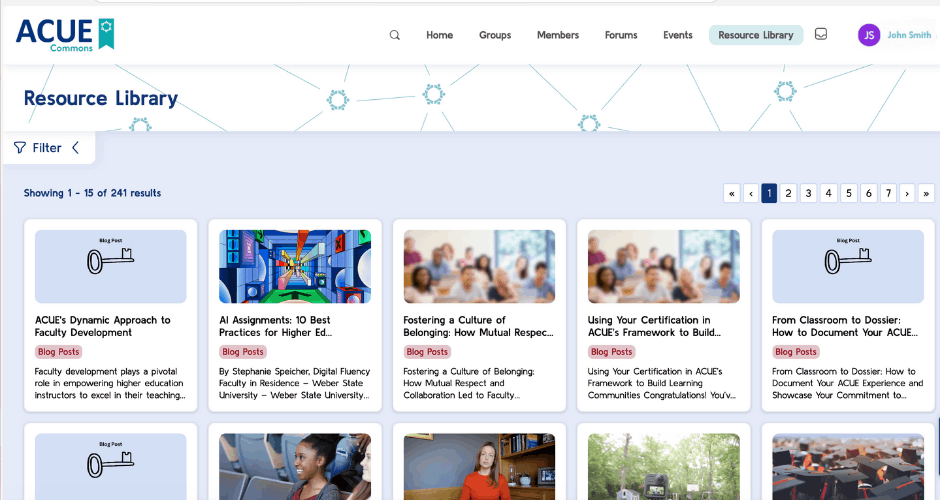
Task: Click the Filter funnel icon
Action: pos(20,147)
